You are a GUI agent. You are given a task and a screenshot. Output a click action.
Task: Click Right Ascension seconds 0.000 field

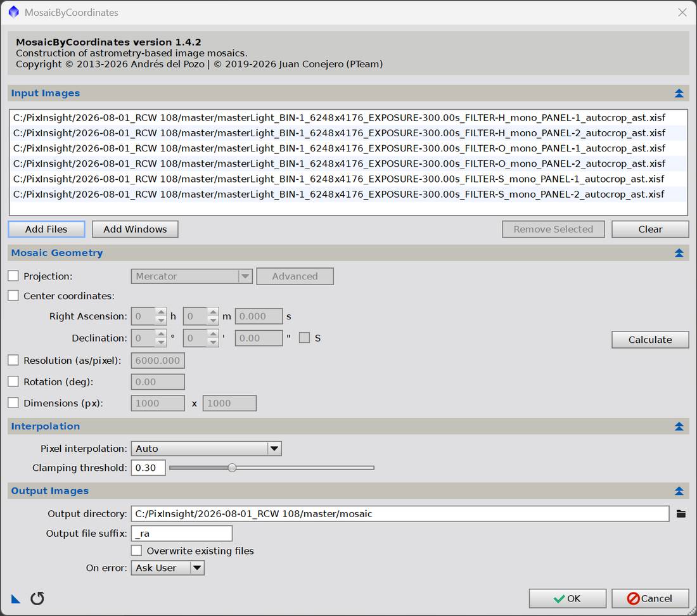point(259,316)
